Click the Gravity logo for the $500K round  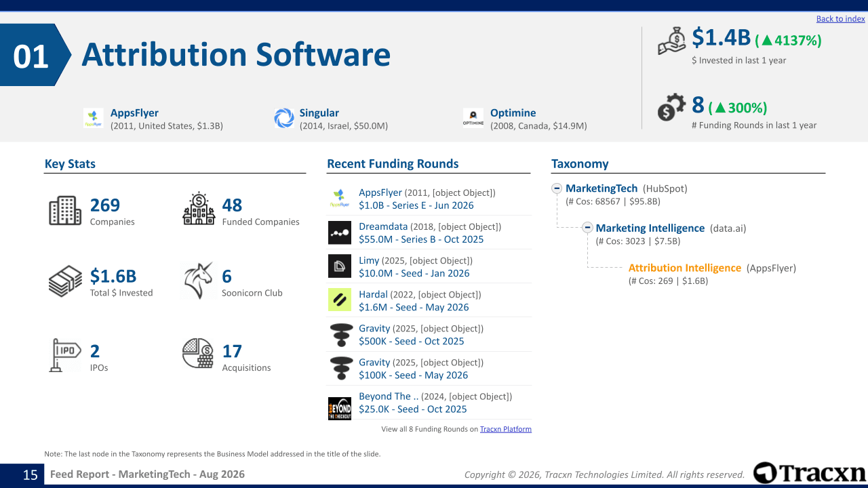pyautogui.click(x=340, y=334)
